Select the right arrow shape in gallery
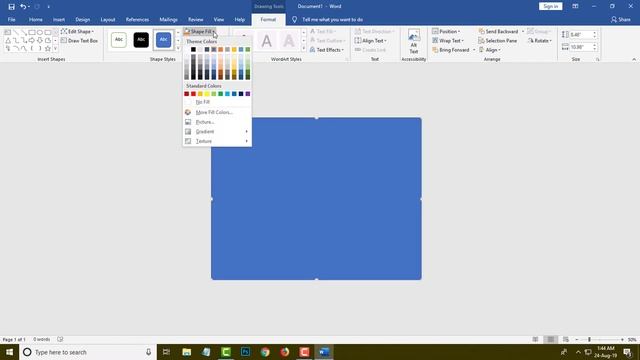 [32, 40]
